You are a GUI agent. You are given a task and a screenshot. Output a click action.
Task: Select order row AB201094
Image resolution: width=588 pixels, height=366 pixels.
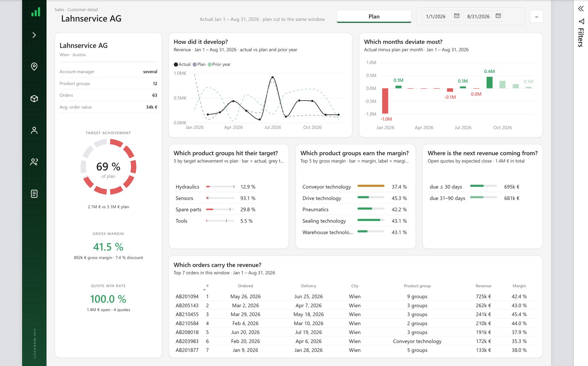click(355, 297)
